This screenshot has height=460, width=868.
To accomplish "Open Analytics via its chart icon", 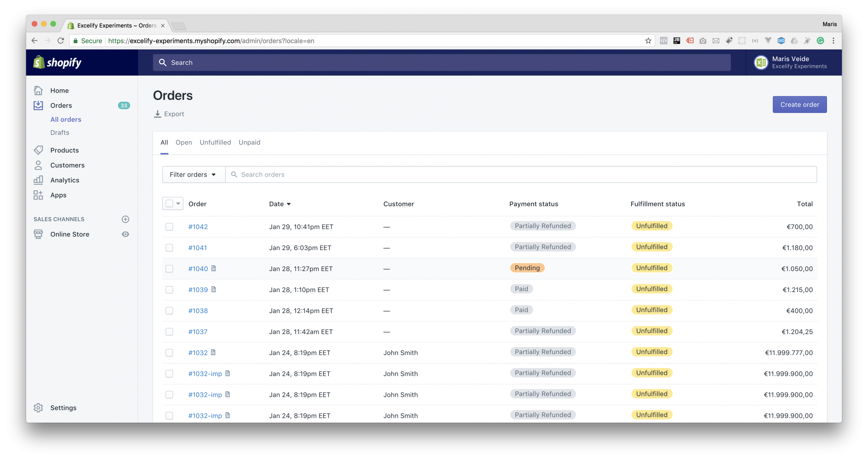I will click(x=38, y=180).
